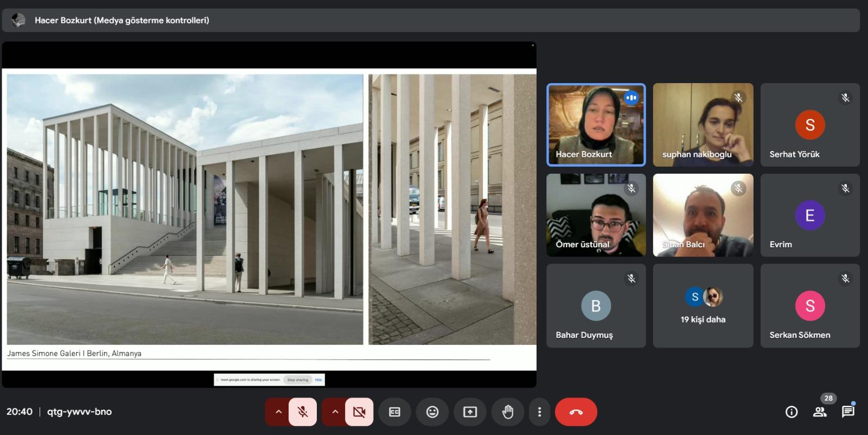868x435 pixels.
Task: Click the meeting code qtg-ywvv-bno
Action: [x=79, y=412]
